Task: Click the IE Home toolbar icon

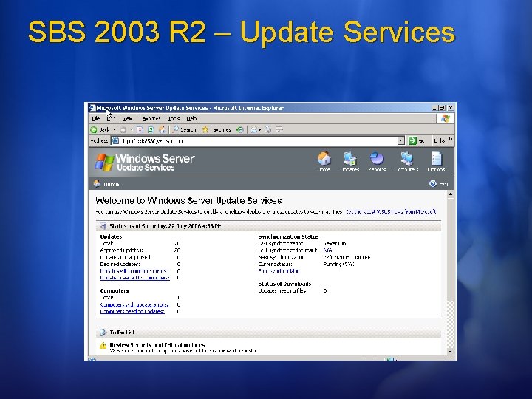Action: pos(162,129)
